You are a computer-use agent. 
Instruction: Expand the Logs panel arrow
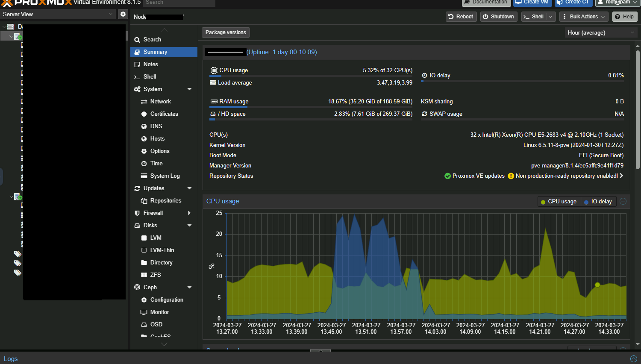click(634, 359)
